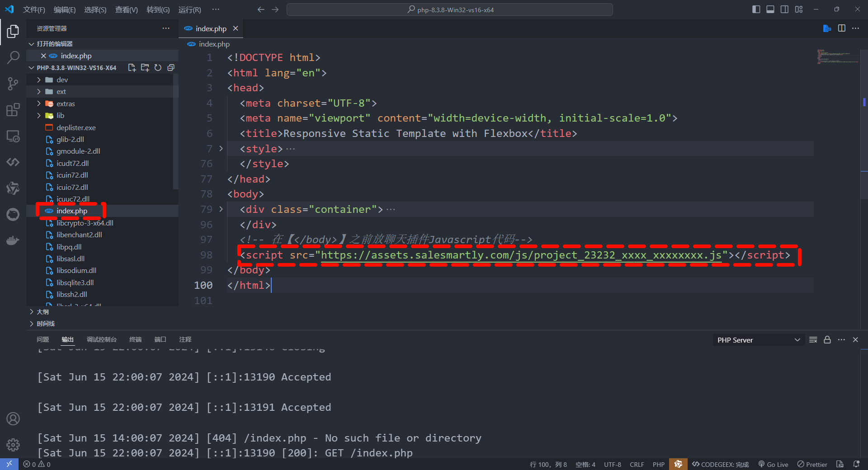Open the Extensions view icon
This screenshot has width=868, height=470.
(x=13, y=110)
